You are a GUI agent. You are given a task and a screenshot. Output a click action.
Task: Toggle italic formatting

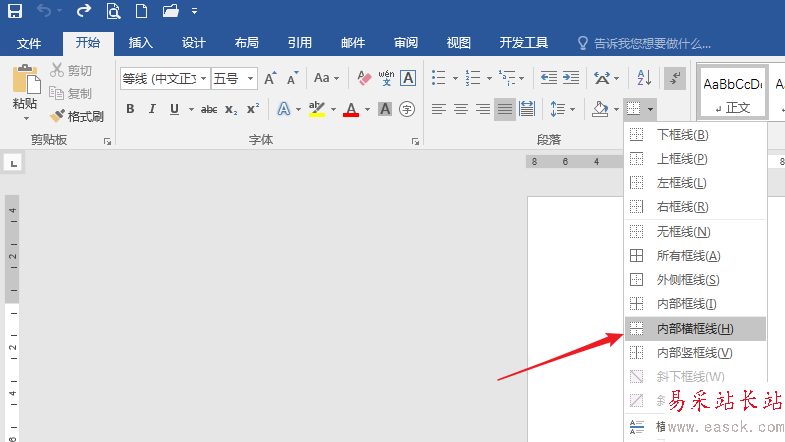coord(152,109)
